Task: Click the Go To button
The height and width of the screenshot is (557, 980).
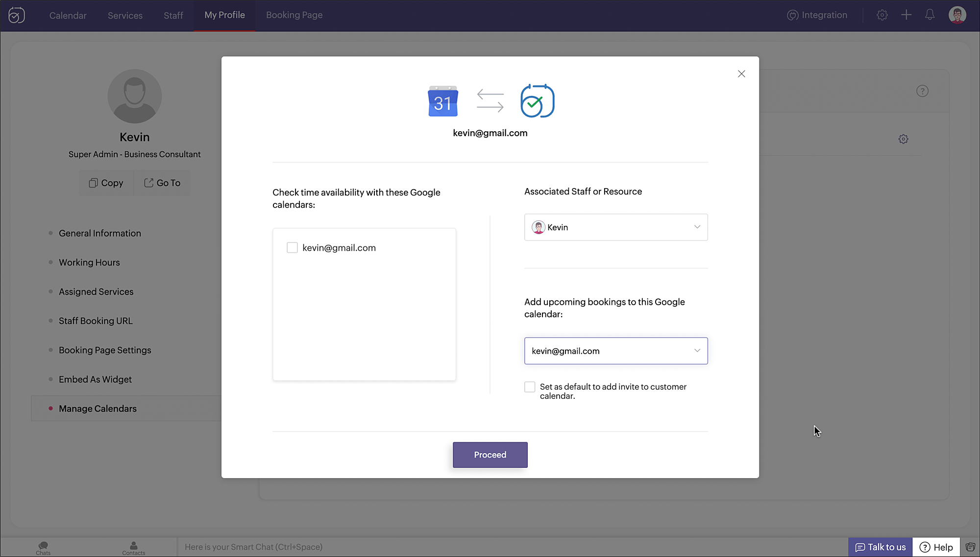Action: click(x=162, y=183)
